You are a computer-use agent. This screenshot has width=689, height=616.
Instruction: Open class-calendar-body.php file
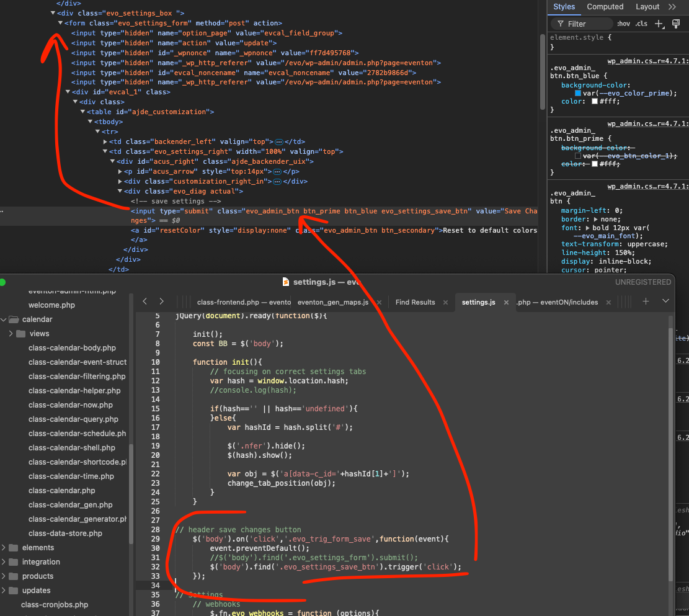tap(72, 348)
